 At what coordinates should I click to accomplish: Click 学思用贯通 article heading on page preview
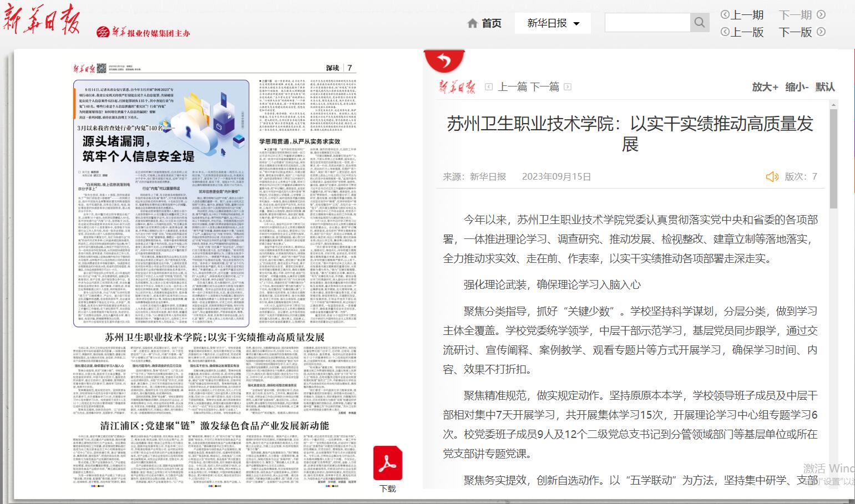click(x=300, y=142)
